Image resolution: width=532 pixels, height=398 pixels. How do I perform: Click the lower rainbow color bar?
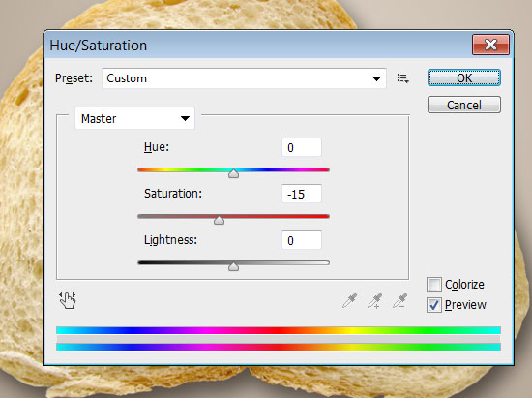279,347
